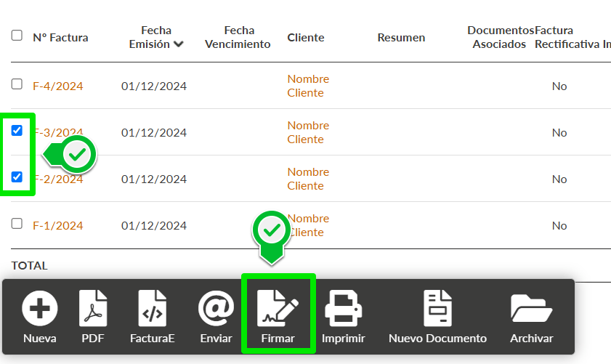Image resolution: width=611 pixels, height=364 pixels.
Task: Export selection with the PDF icon
Action: 93,308
